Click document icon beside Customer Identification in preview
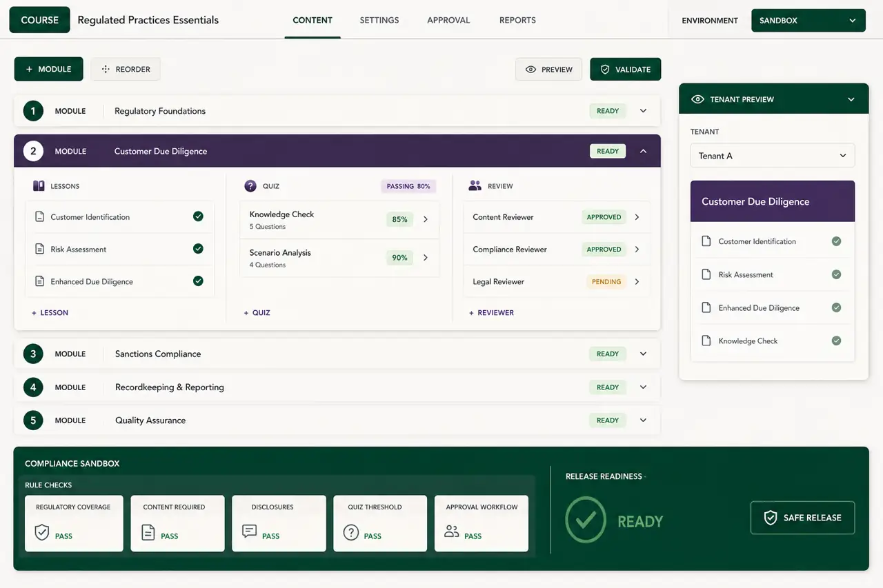Image resolution: width=883 pixels, height=588 pixels. 706,241
